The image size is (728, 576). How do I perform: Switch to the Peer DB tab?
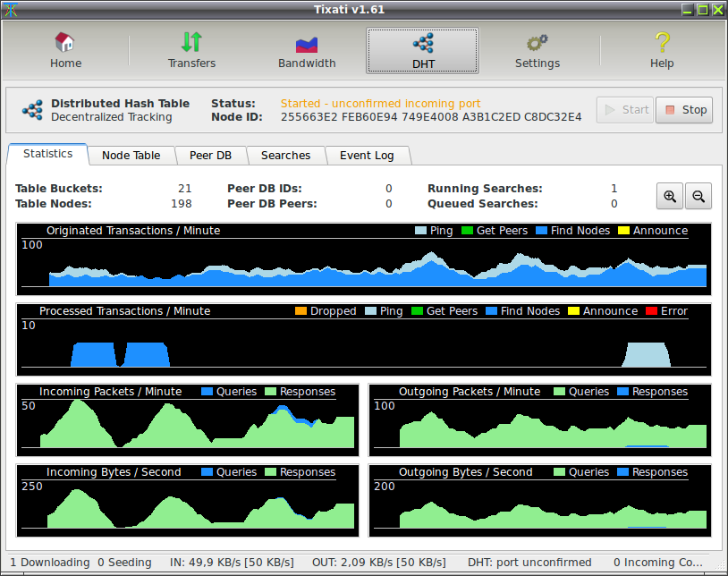[210, 156]
